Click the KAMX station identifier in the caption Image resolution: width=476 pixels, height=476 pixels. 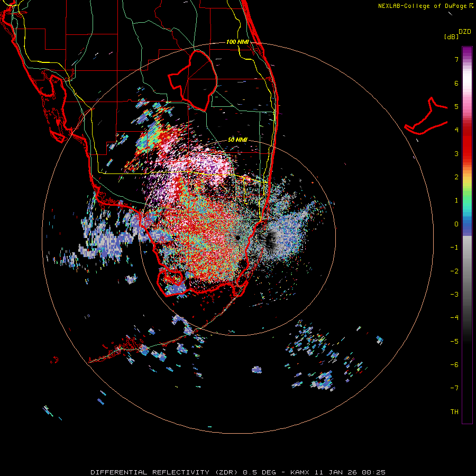(x=300, y=472)
